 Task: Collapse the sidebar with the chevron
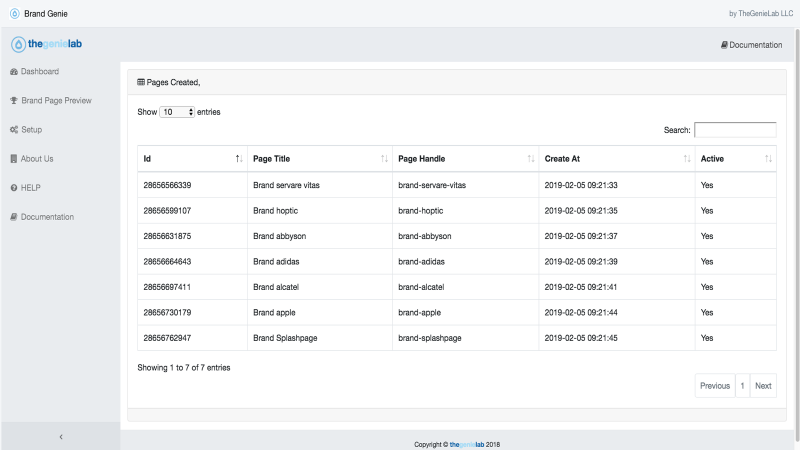coord(61,437)
